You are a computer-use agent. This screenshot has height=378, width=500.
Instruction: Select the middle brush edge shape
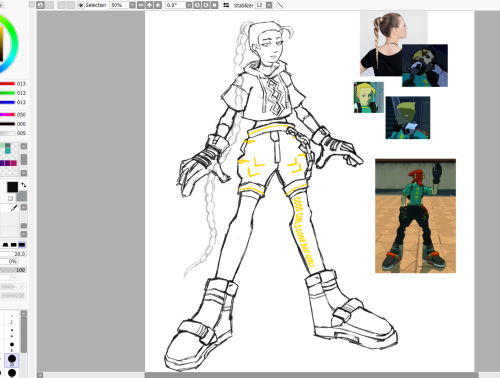click(x=13, y=245)
